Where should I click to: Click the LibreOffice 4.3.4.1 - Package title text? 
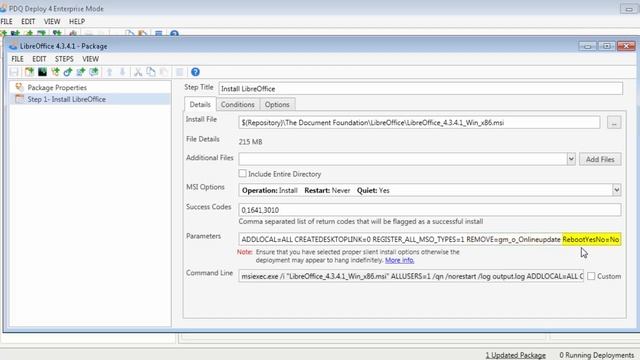(64, 46)
